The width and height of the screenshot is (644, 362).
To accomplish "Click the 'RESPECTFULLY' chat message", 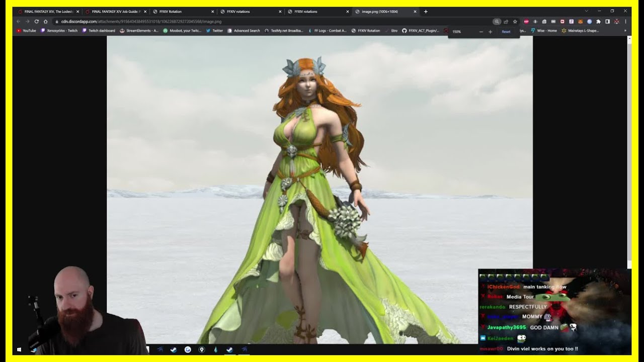I will [x=528, y=307].
